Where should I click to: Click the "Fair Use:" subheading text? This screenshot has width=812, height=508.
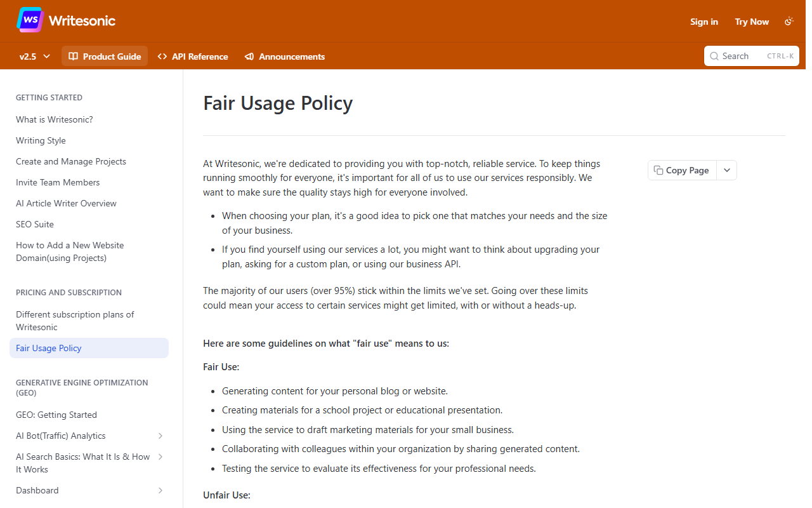tap(221, 367)
